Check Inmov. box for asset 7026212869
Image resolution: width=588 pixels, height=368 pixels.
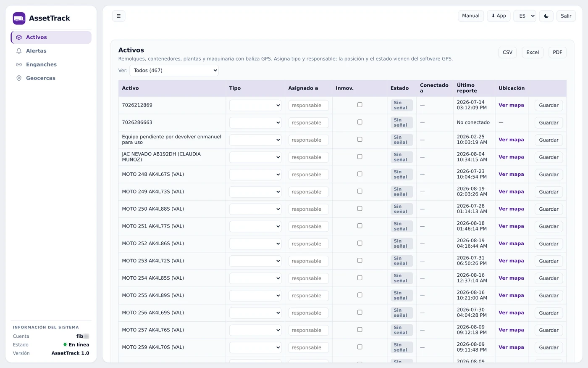click(x=360, y=105)
